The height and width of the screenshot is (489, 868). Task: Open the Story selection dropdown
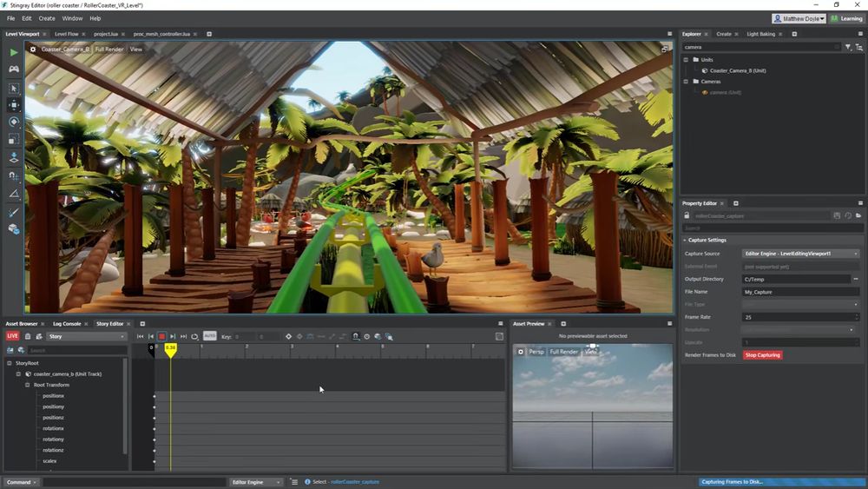tap(87, 336)
